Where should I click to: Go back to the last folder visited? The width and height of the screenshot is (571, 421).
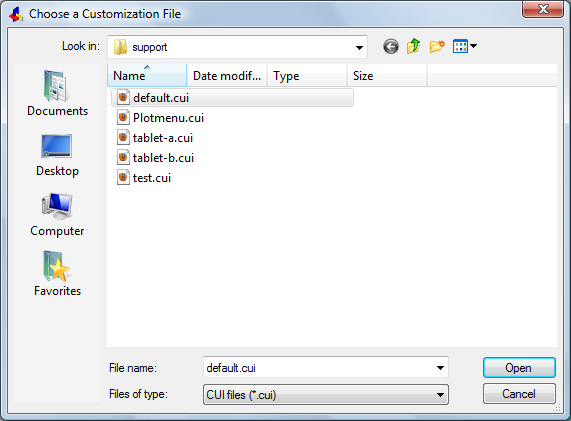click(391, 47)
